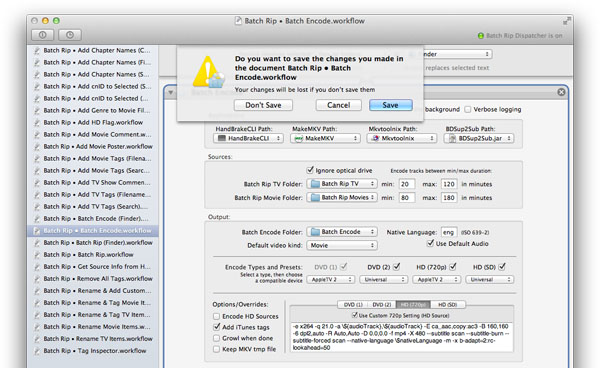Toggle the DVD (2) encode type checkbox
The height and width of the screenshot is (368, 600).
(396, 267)
